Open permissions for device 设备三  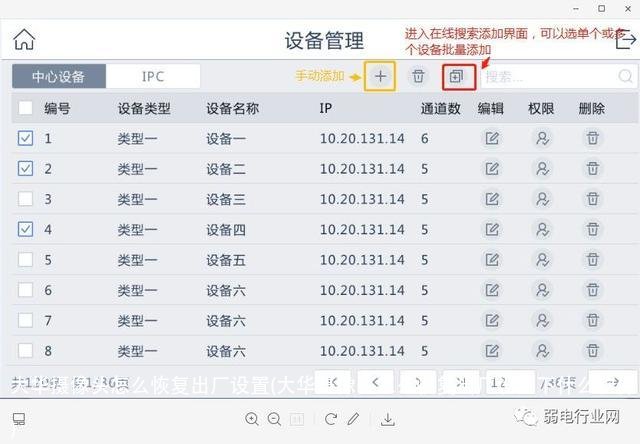542,199
